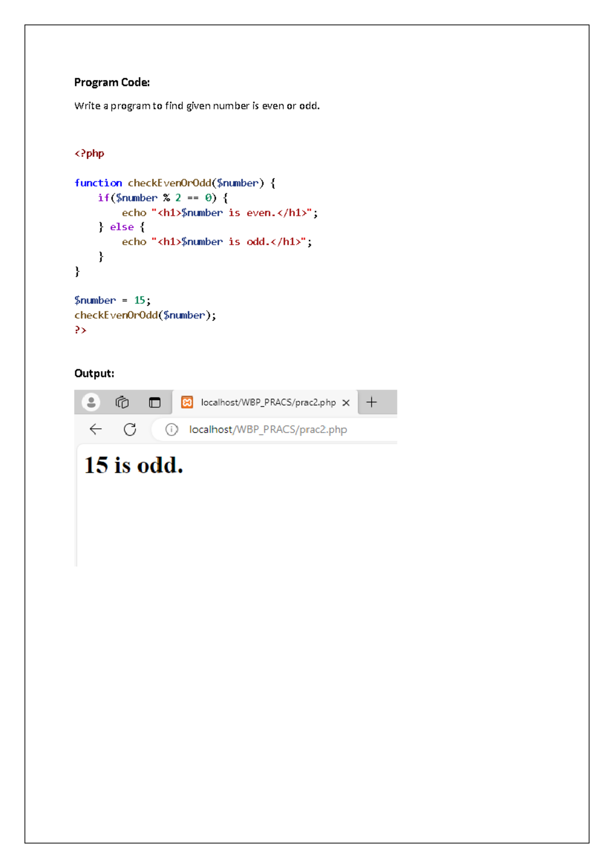Click the 'Write a program to find' sentence
614x868 pixels.
click(x=197, y=106)
